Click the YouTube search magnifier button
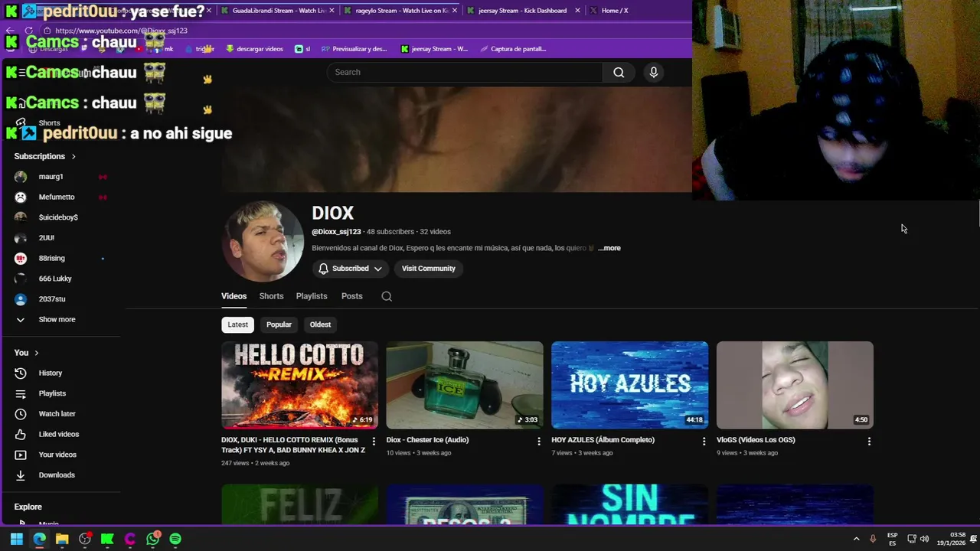Viewport: 980px width, 551px height. 619,72
